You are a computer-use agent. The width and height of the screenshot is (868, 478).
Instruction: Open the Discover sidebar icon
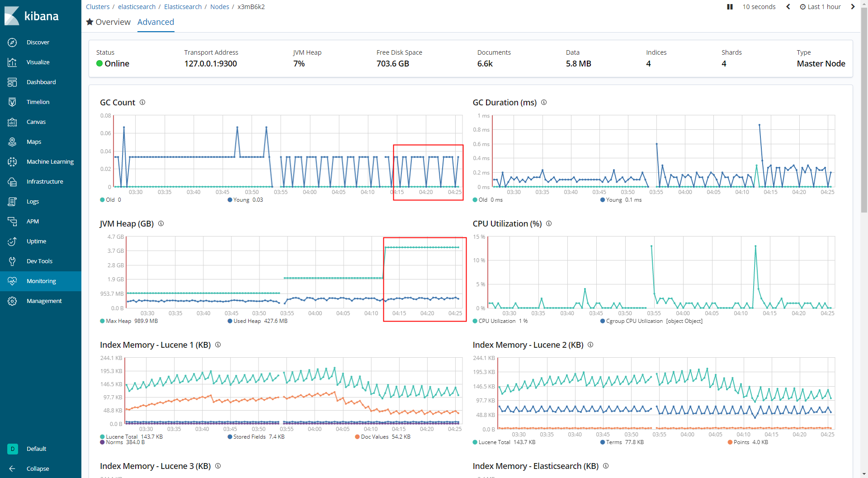pos(12,43)
